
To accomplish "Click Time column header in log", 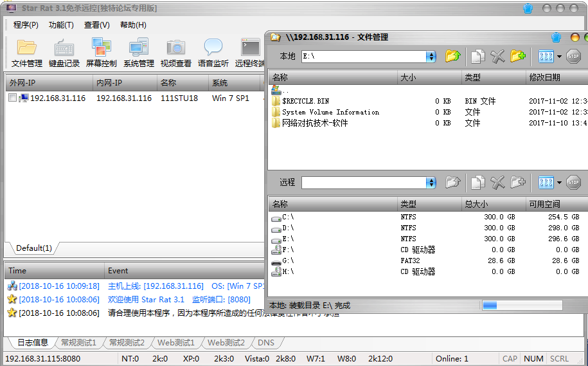I will [55, 271].
